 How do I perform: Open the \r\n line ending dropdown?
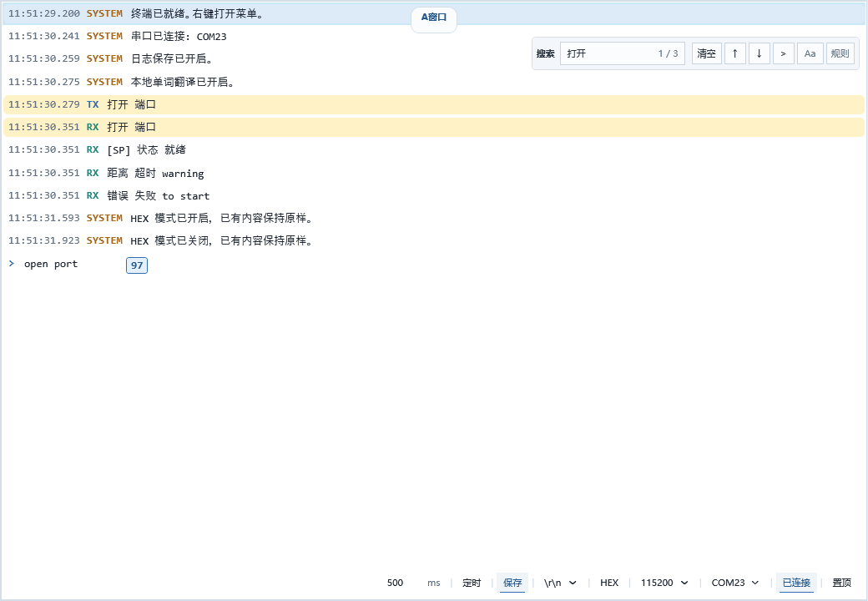point(560,583)
